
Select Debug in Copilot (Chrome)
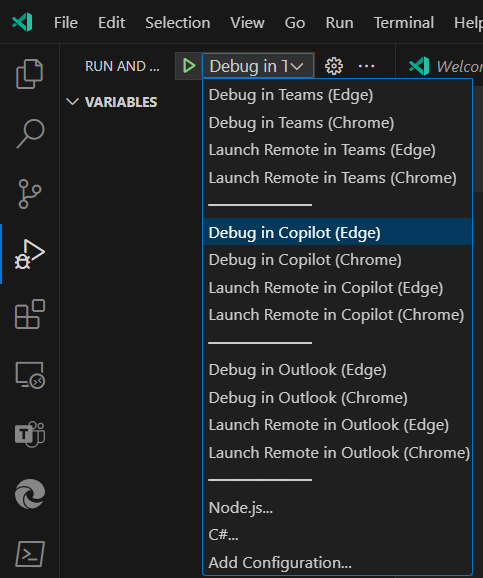[337, 260]
